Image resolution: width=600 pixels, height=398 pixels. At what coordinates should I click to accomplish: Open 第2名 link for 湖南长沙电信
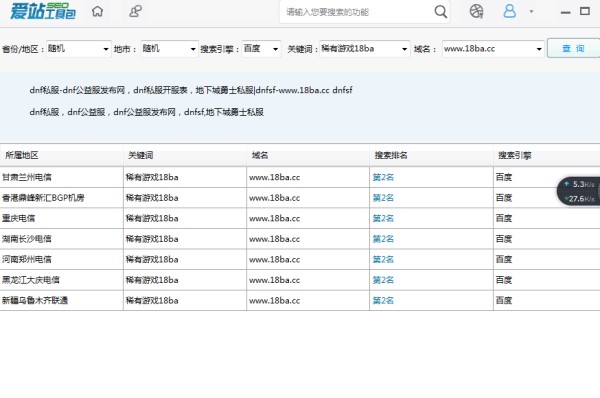click(383, 239)
